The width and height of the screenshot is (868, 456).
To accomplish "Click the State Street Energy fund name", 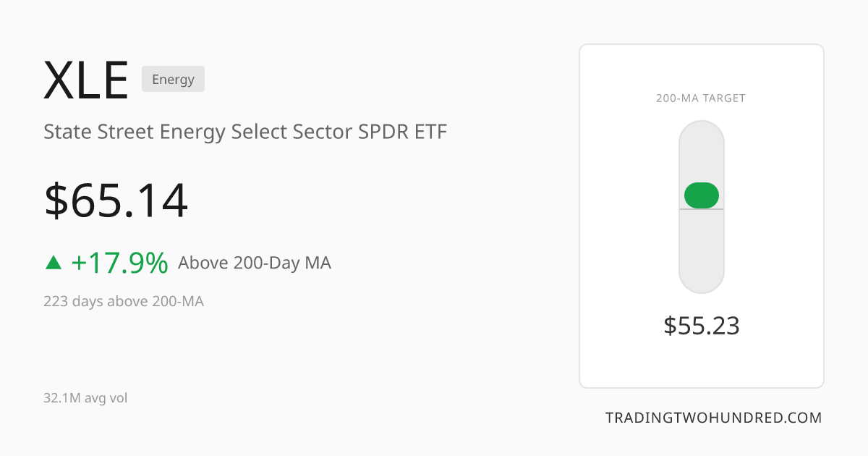I will click(245, 132).
